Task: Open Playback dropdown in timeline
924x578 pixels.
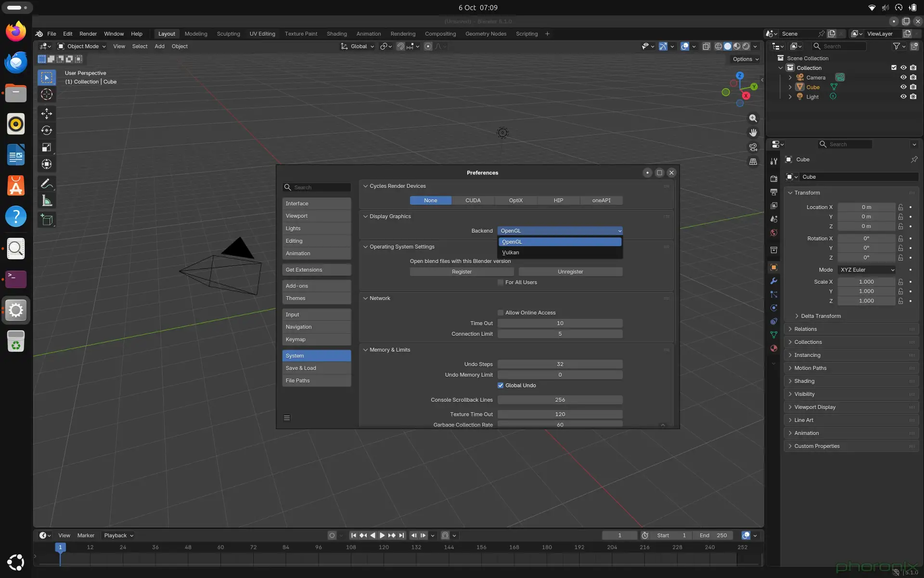Action: [118, 535]
